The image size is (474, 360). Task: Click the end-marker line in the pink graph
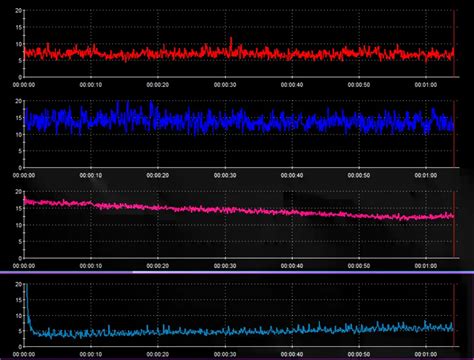454,224
